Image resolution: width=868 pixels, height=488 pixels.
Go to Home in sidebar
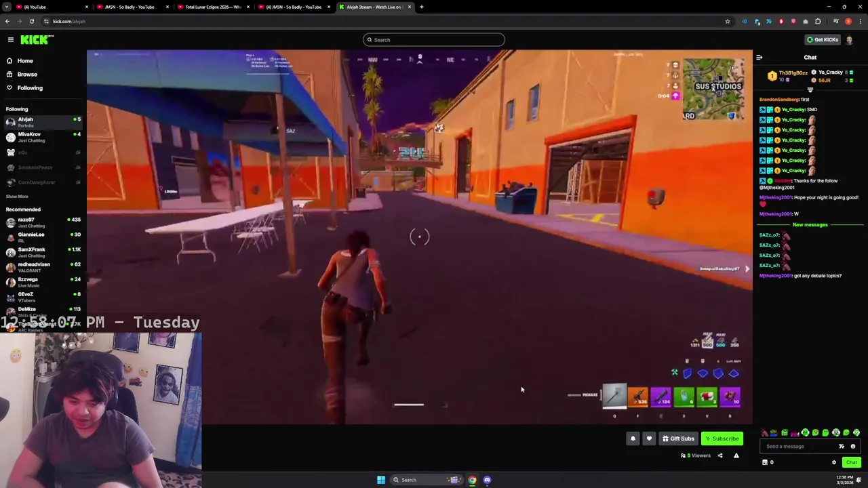pos(25,61)
